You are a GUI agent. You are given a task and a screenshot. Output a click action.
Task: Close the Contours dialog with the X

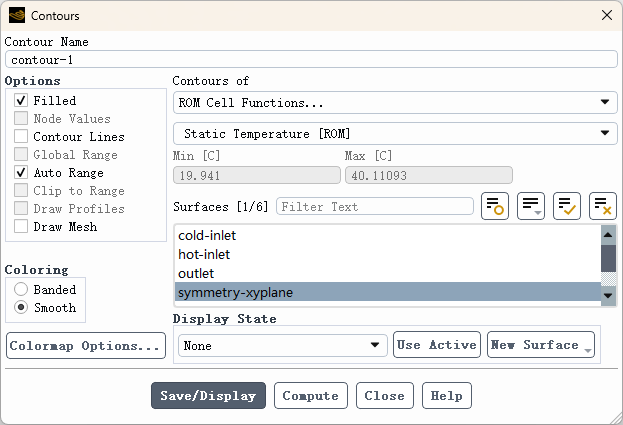click(606, 16)
